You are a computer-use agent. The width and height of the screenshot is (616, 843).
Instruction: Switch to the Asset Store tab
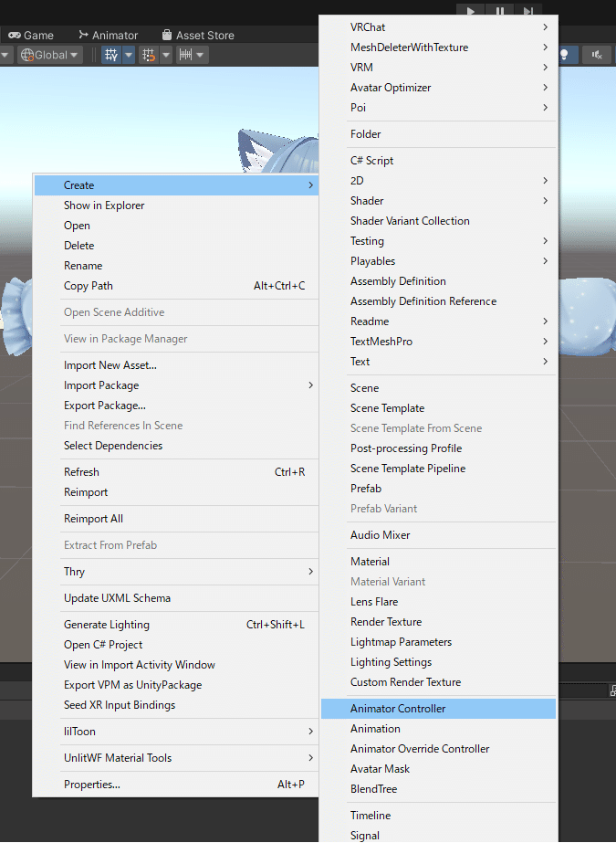pyautogui.click(x=198, y=36)
